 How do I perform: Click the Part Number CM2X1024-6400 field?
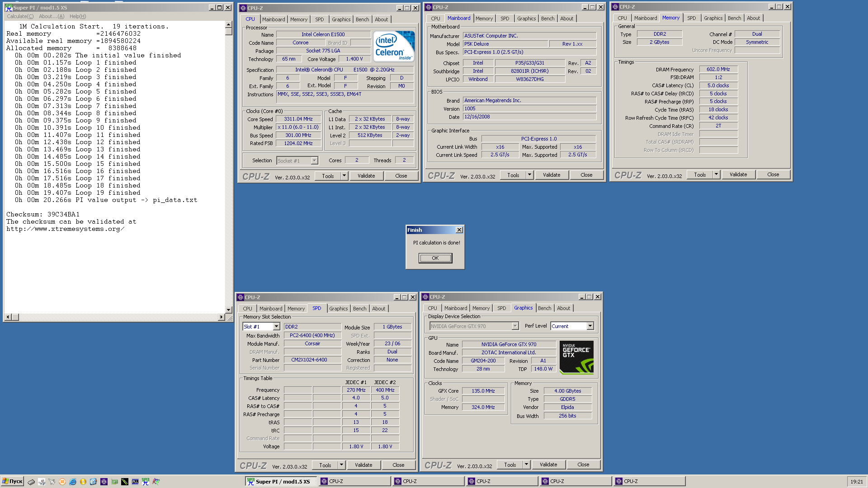312,360
